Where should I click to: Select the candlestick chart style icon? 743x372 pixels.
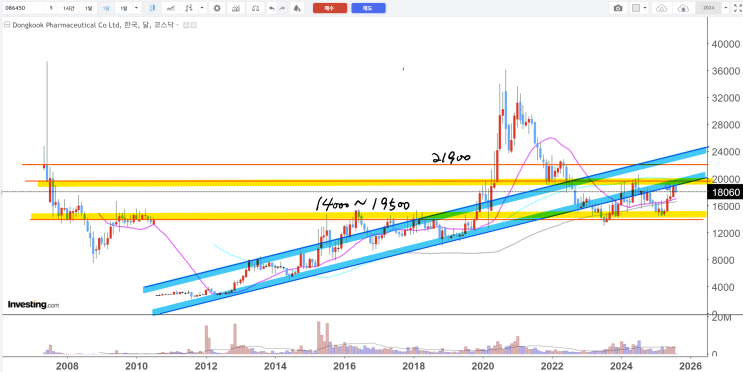click(152, 8)
